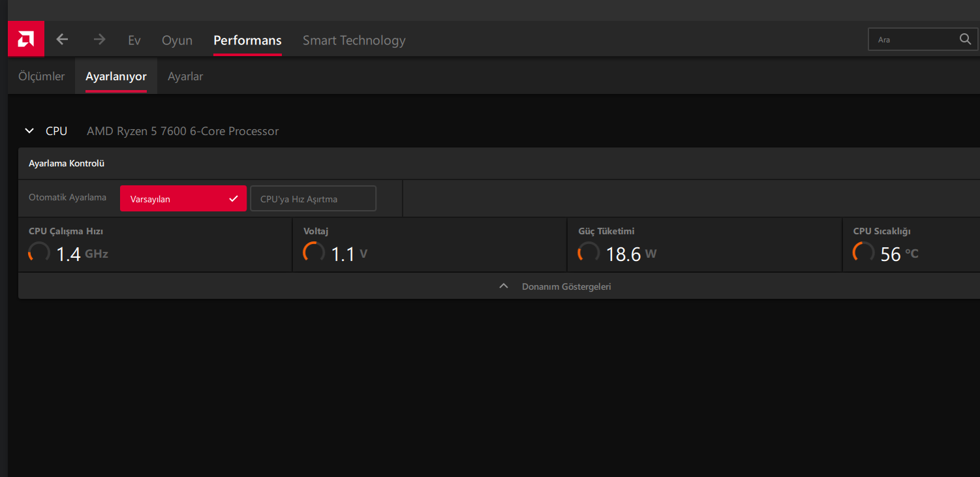Screen dimensions: 980x477
Task: Click the CPU section title
Action: tap(56, 131)
